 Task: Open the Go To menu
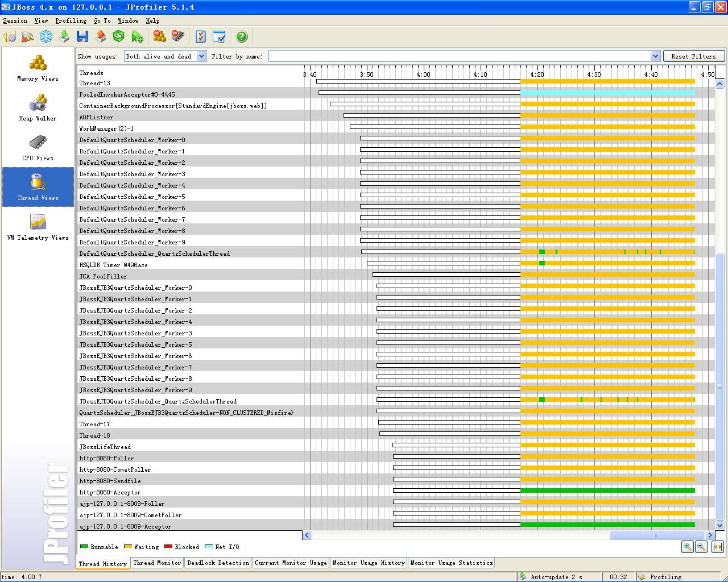[102, 20]
